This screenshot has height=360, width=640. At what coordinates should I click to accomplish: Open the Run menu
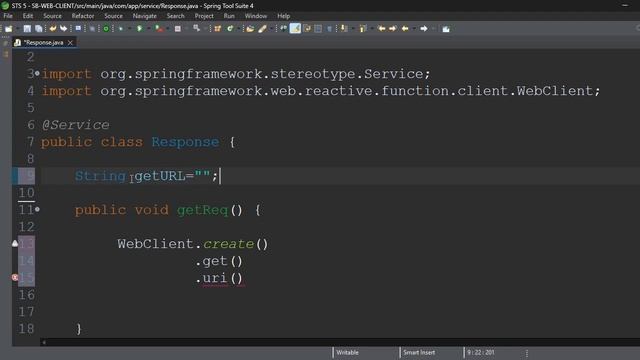coord(229,16)
